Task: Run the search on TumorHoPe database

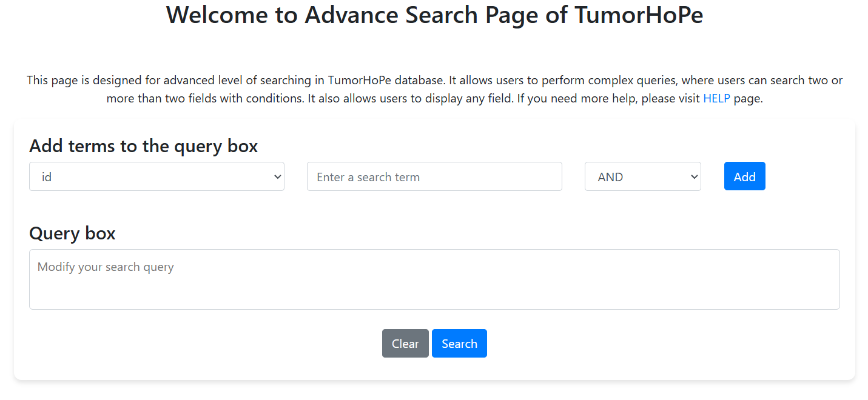Action: 459,343
